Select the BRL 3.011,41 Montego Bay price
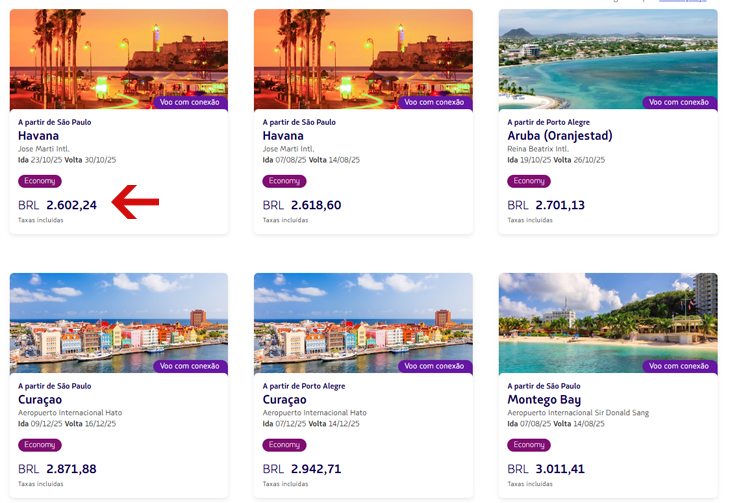Image resolution: width=730 pixels, height=503 pixels. click(x=546, y=469)
